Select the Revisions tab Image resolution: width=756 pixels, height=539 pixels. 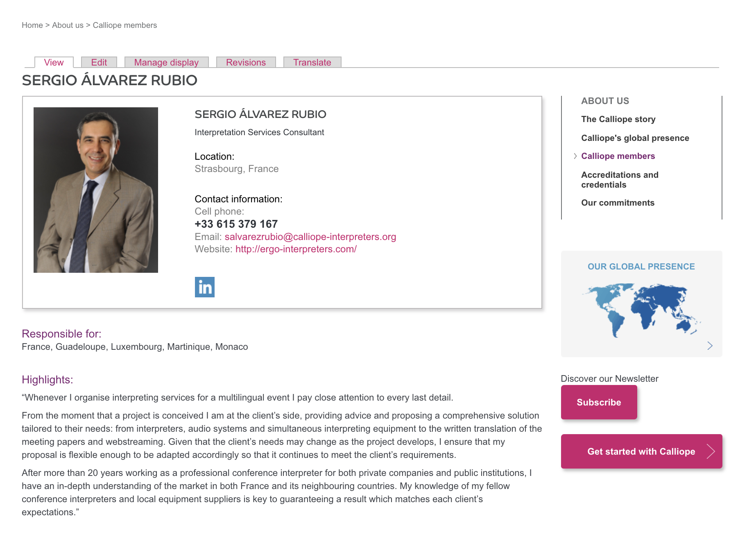246,62
